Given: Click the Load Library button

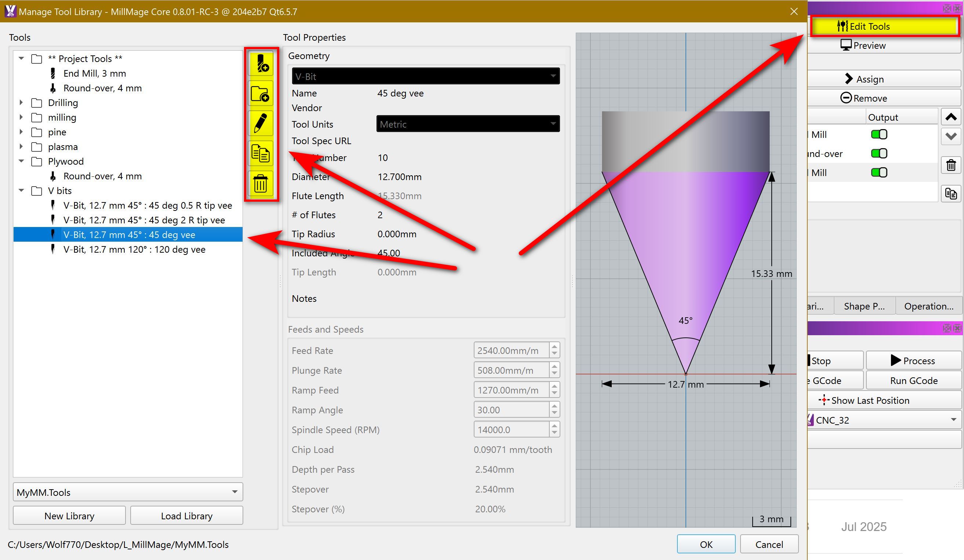Looking at the screenshot, I should point(186,516).
